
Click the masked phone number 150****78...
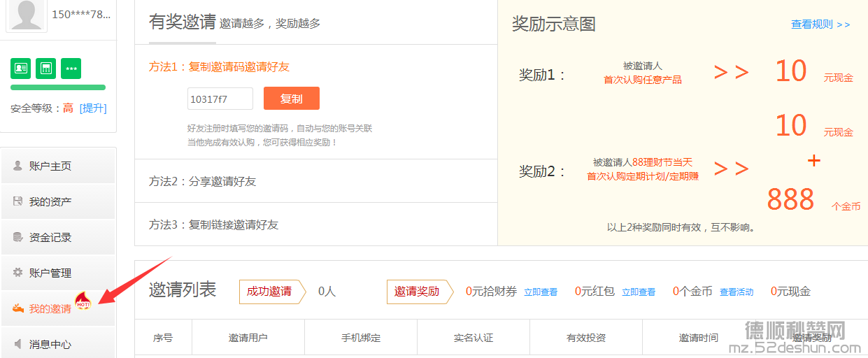(81, 14)
